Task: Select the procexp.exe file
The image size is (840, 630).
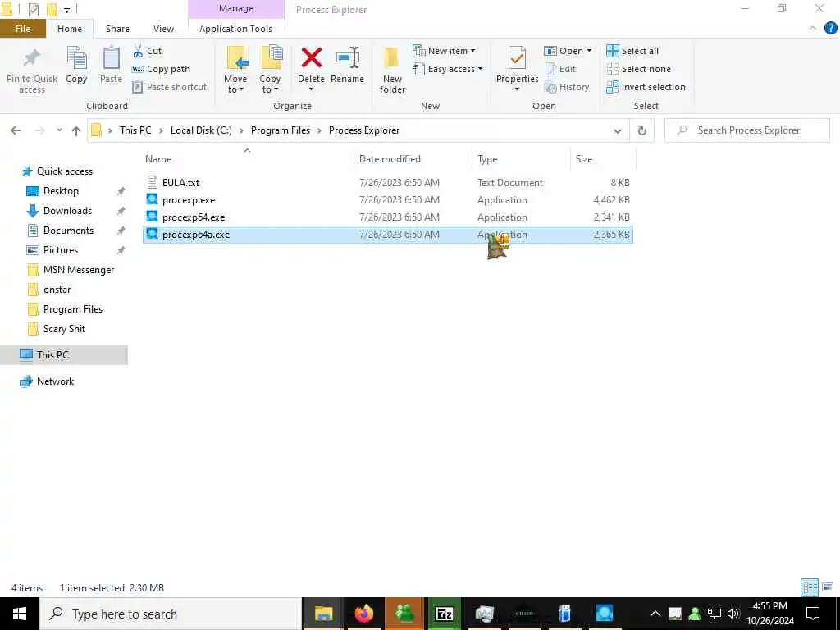Action: pos(388,200)
